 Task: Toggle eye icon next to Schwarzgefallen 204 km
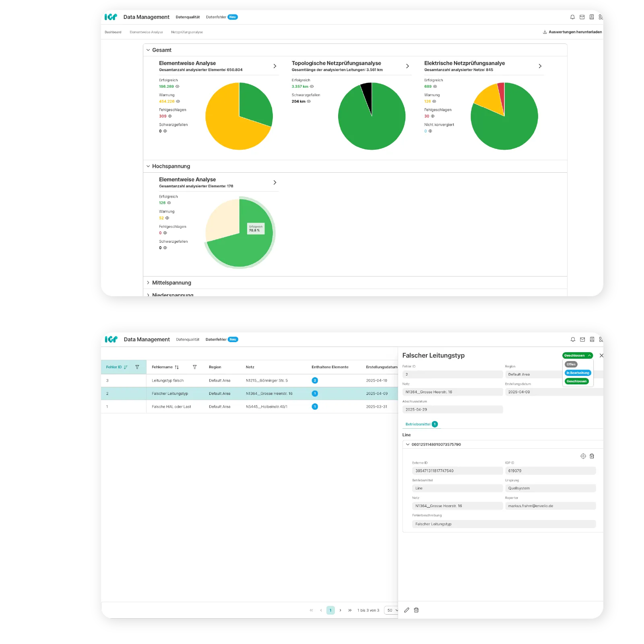click(x=309, y=101)
